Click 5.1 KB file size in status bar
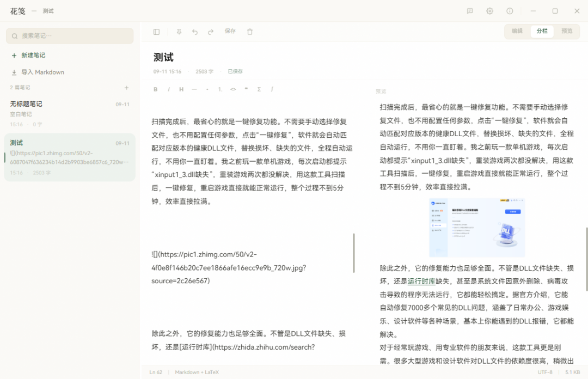Screen dimensions: 588x379 tap(573, 372)
